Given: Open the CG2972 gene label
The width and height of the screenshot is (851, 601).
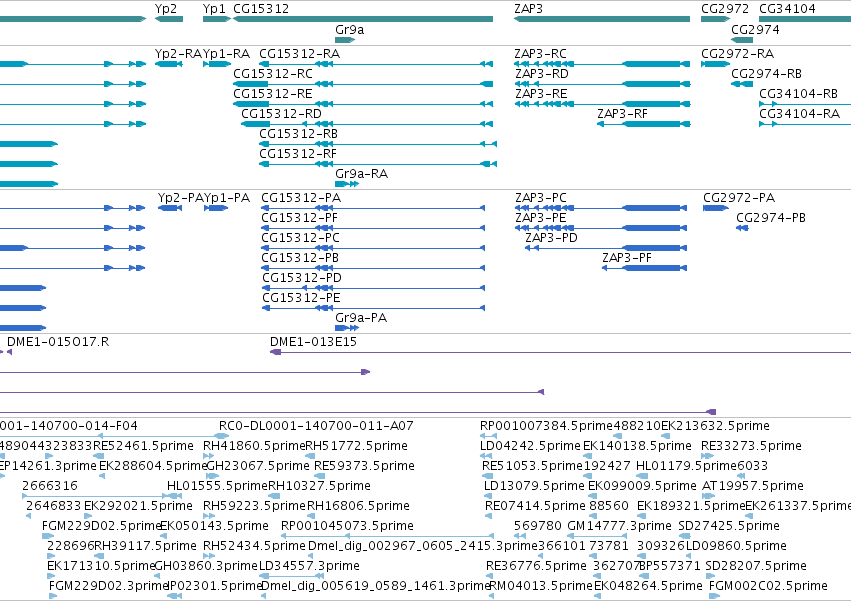Looking at the screenshot, I should [725, 9].
